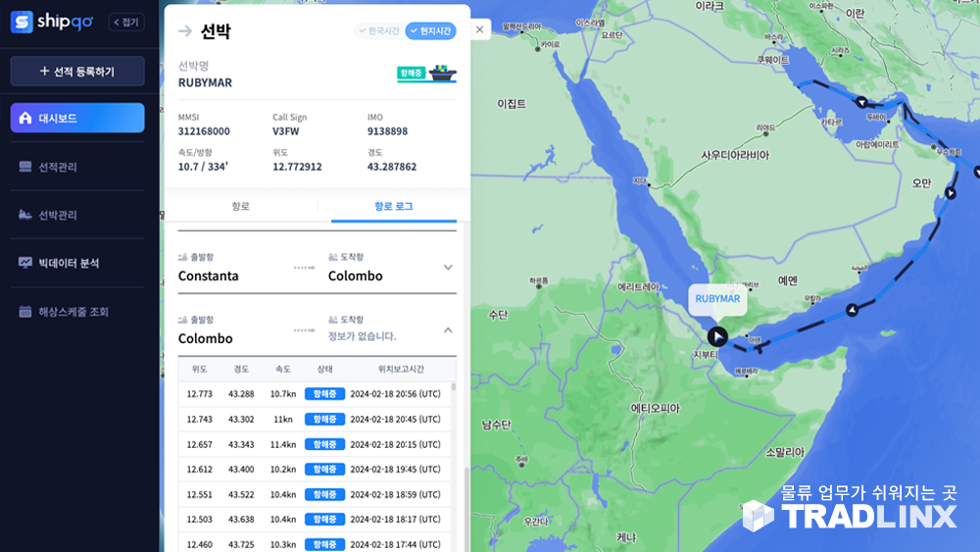Viewport: 980px width, 552px height.
Task: Click MMSI value 312168000
Action: coord(204,131)
